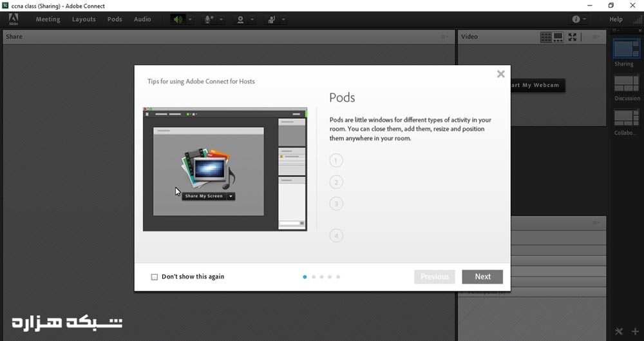This screenshot has width=644, height=341.
Task: Open the info icon dropdown
Action: pos(579,19)
